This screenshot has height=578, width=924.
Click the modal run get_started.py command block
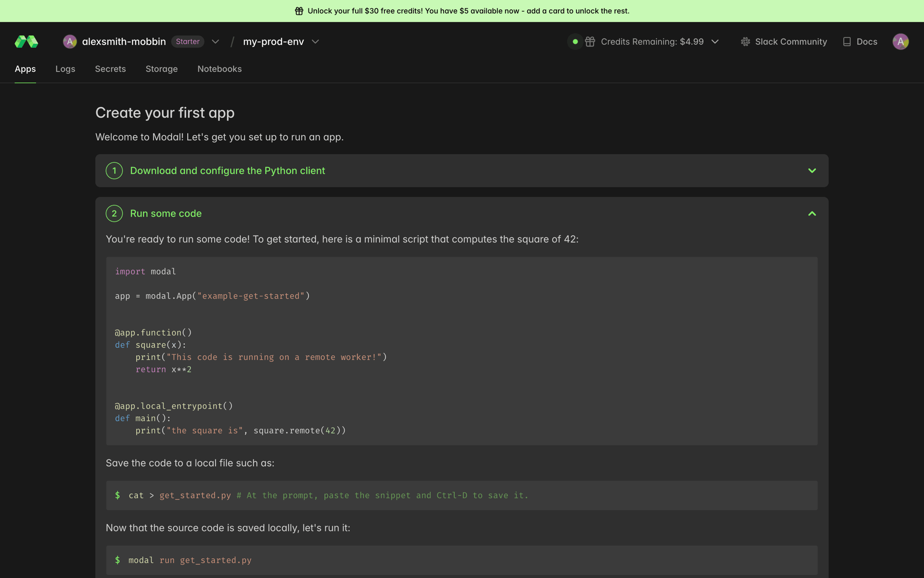pyautogui.click(x=462, y=560)
